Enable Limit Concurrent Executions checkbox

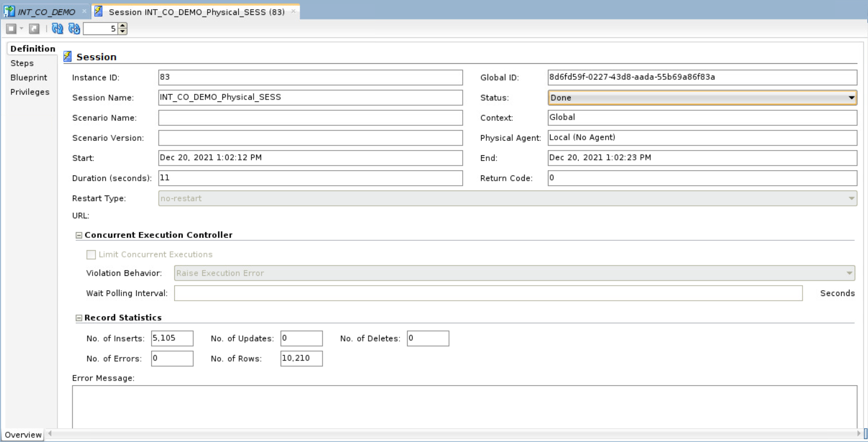click(x=91, y=255)
